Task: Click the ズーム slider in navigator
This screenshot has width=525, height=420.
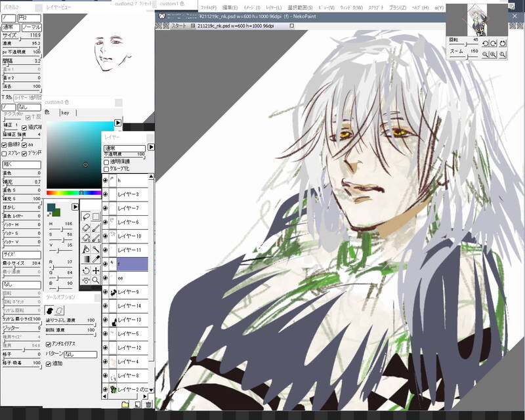Action: pyautogui.click(x=463, y=56)
